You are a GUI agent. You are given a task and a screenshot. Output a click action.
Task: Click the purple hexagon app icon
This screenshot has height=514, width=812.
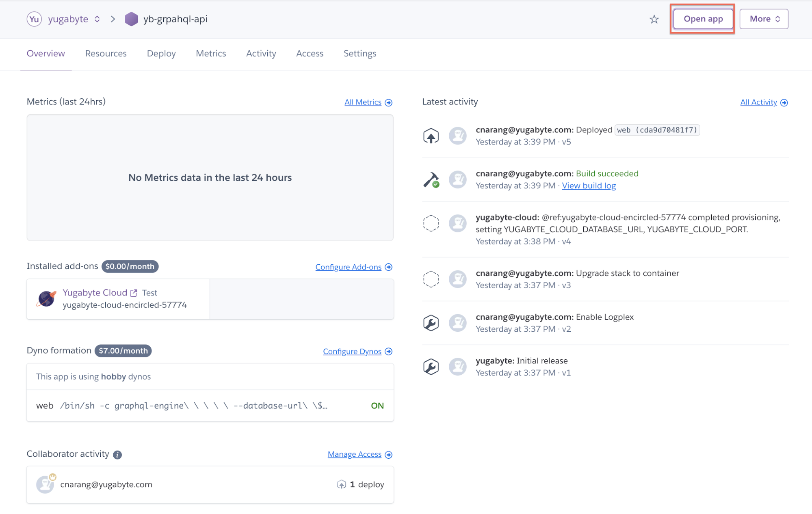[x=131, y=19]
